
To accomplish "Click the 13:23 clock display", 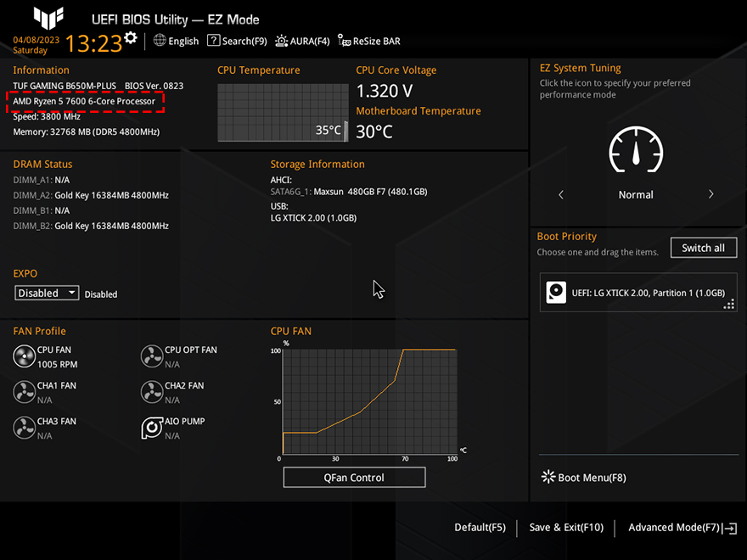I will click(93, 43).
